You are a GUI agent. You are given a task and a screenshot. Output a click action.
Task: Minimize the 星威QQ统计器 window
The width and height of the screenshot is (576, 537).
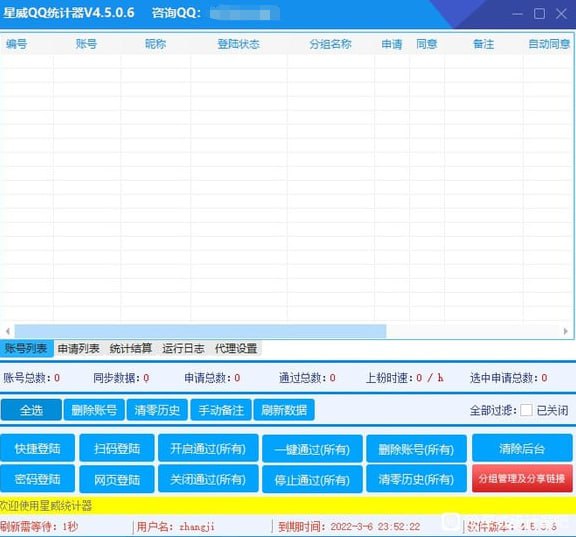click(517, 14)
